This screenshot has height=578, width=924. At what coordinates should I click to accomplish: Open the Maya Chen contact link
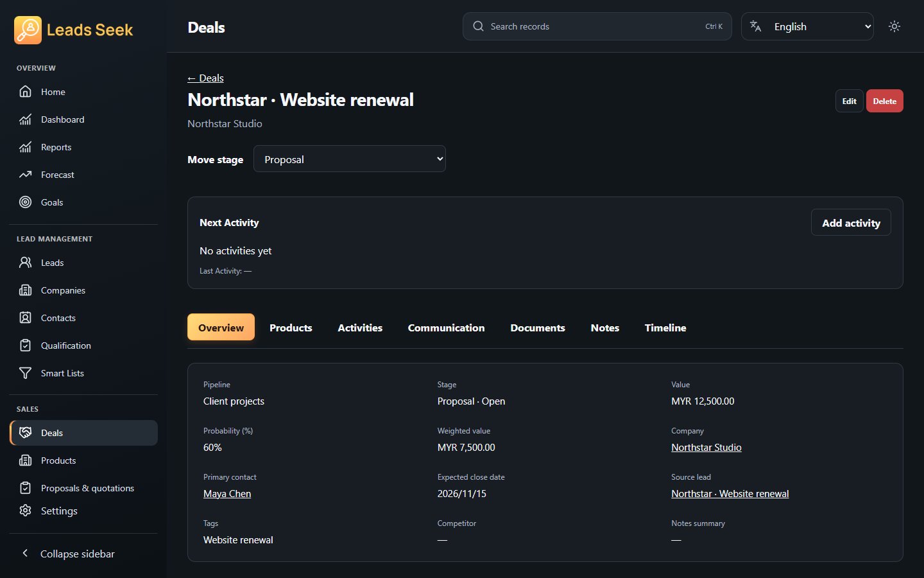pos(227,494)
